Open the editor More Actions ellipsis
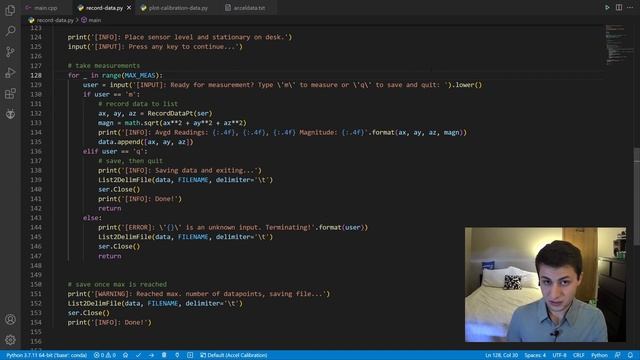This screenshot has width=640, height=360. (630, 7)
